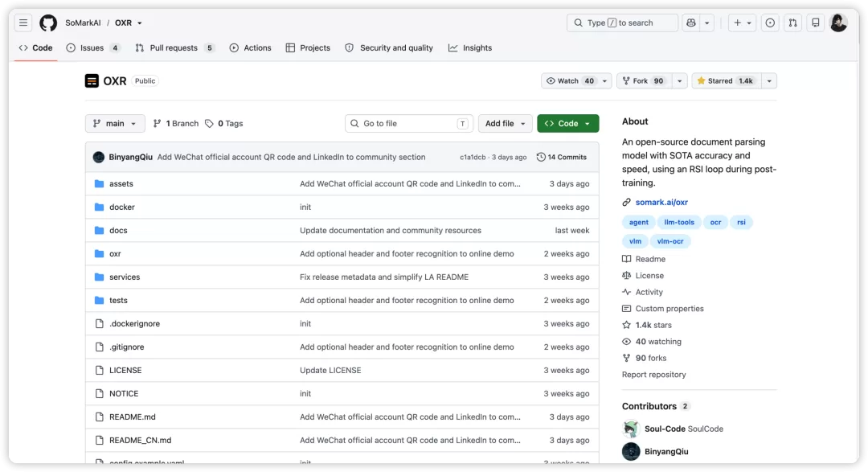Open the README.md file
This screenshot has width=868, height=472.
[x=133, y=417]
